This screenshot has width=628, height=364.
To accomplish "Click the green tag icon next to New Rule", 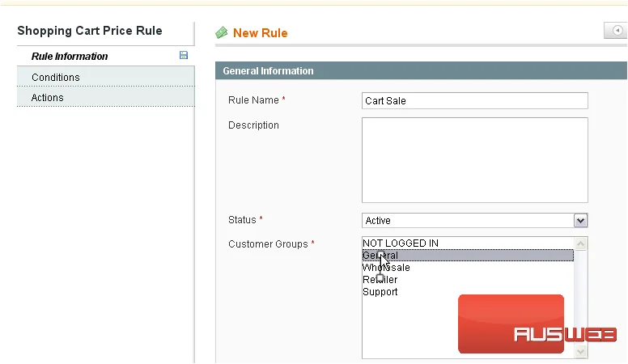I will tap(222, 32).
